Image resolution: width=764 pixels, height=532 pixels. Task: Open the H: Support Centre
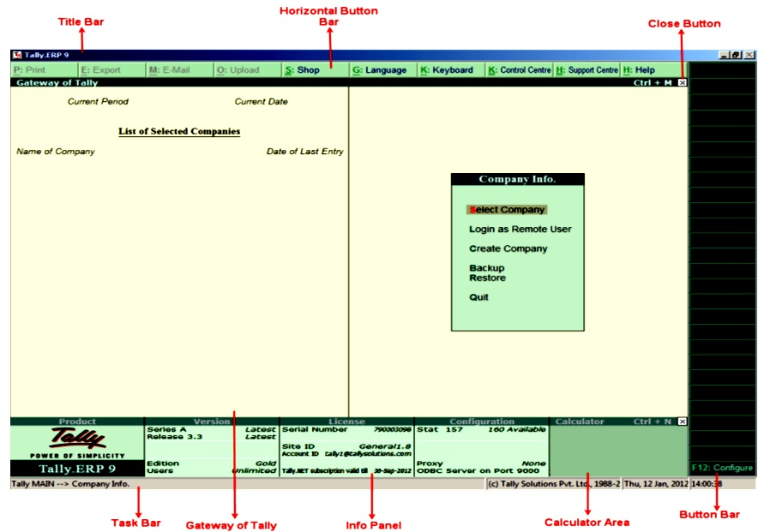pos(587,70)
